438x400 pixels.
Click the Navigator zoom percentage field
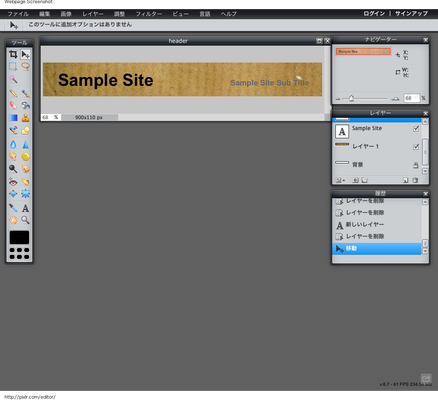[x=411, y=98]
